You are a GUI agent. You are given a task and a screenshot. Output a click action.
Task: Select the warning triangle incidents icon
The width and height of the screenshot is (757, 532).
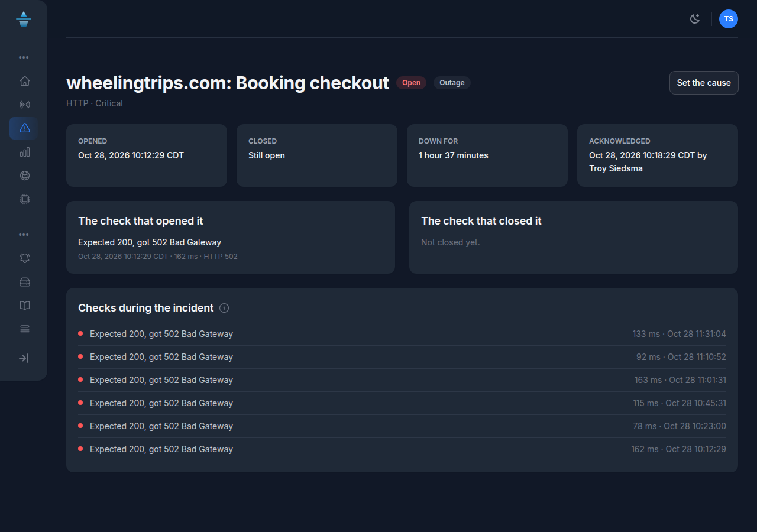(24, 128)
